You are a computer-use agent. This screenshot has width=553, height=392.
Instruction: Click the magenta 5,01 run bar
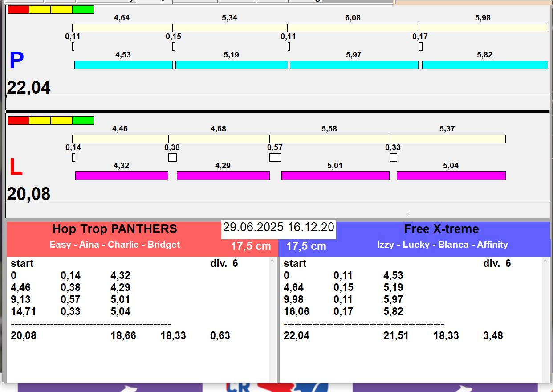335,176
